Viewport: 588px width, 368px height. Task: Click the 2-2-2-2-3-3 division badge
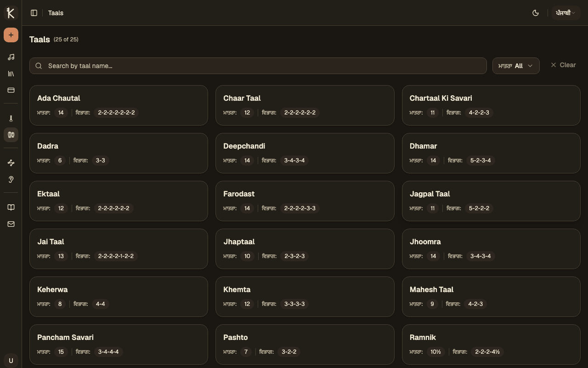[x=300, y=208]
